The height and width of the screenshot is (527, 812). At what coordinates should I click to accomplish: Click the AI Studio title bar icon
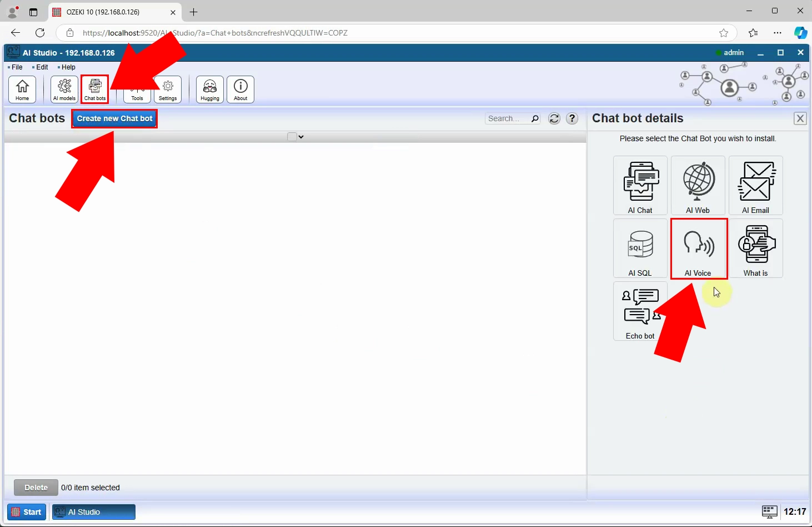coord(13,52)
